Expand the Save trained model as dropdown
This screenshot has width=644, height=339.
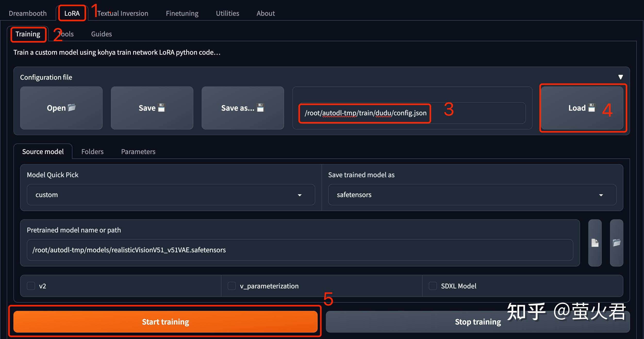coord(472,195)
